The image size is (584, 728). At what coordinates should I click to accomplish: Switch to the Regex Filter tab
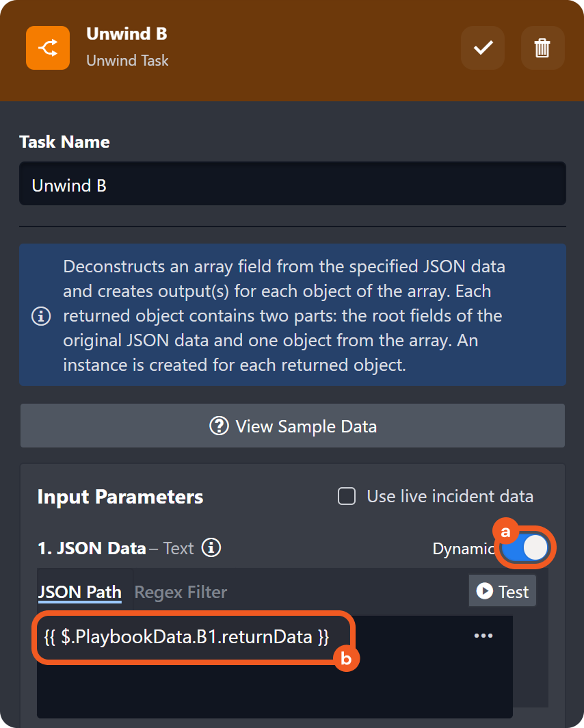point(181,592)
